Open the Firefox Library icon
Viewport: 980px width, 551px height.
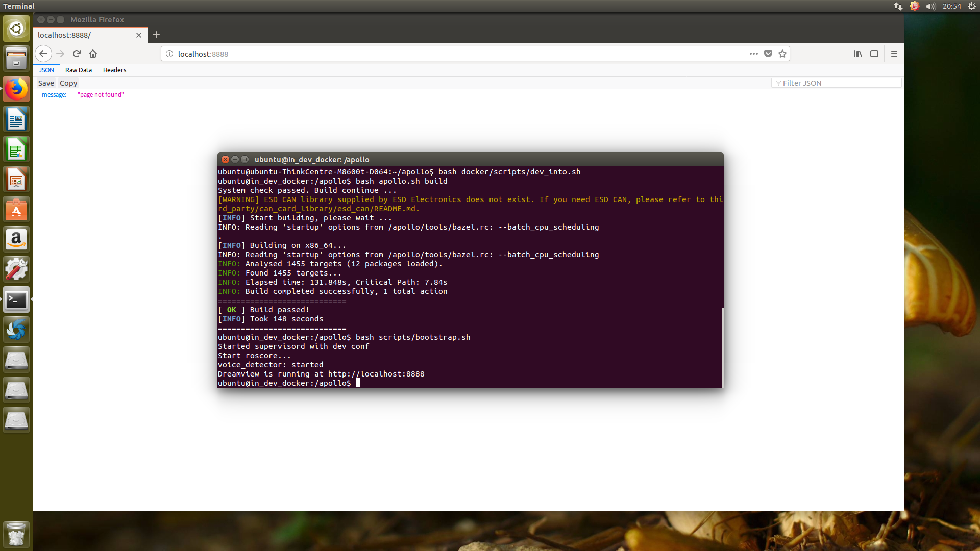pyautogui.click(x=858, y=54)
